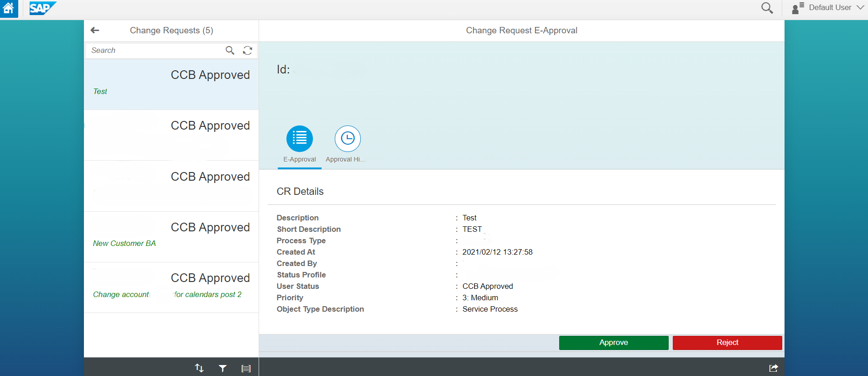Screen dimensions: 868x376
Task: Click the Default User avatar icon
Action: point(798,8)
